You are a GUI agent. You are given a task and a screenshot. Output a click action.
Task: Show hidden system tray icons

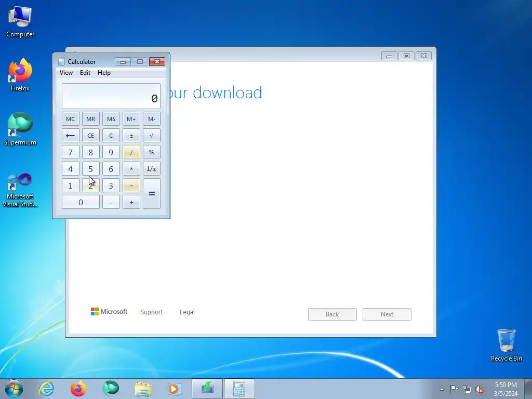coord(442,389)
